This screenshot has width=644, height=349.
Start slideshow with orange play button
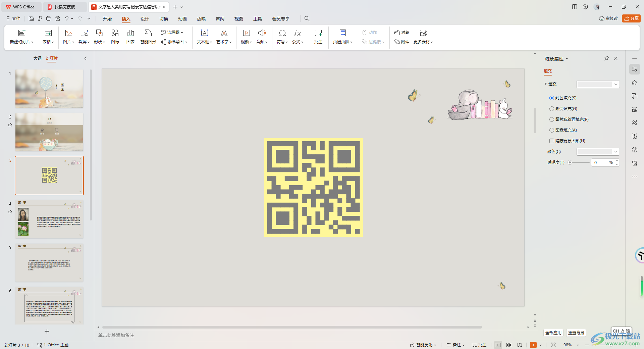(533, 345)
